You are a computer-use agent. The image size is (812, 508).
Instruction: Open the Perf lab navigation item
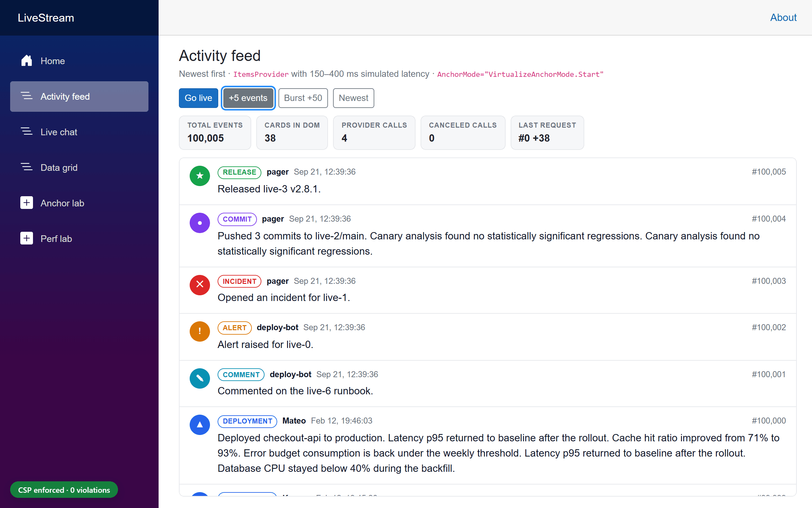point(79,238)
